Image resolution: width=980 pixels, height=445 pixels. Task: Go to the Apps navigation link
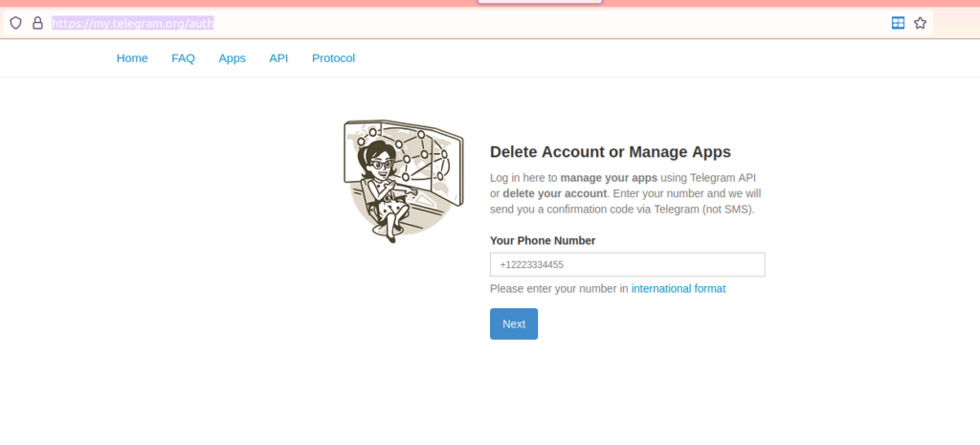point(232,58)
